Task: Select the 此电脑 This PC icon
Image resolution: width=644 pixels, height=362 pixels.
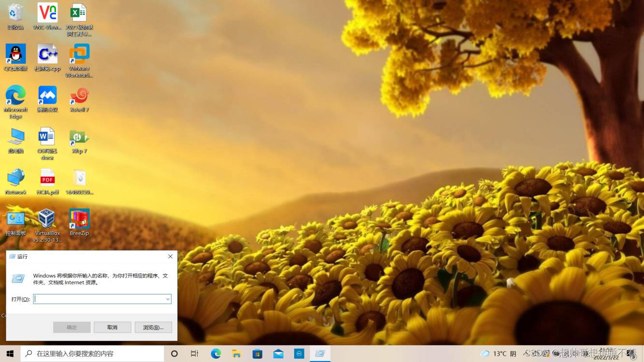Action: click(x=15, y=140)
